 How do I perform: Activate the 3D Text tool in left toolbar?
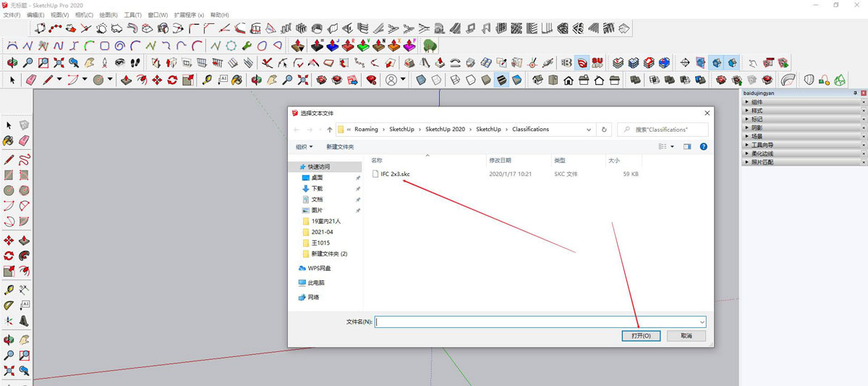[x=24, y=321]
